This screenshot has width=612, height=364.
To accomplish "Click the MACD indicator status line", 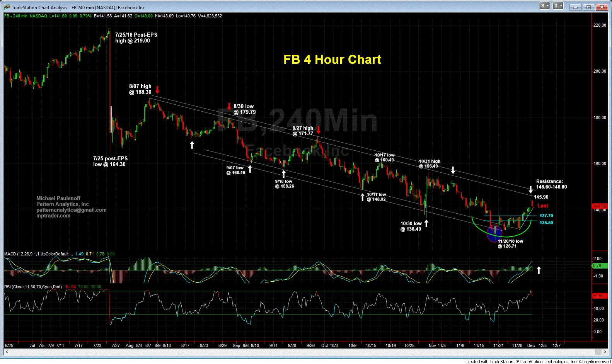I will pyautogui.click(x=60, y=254).
